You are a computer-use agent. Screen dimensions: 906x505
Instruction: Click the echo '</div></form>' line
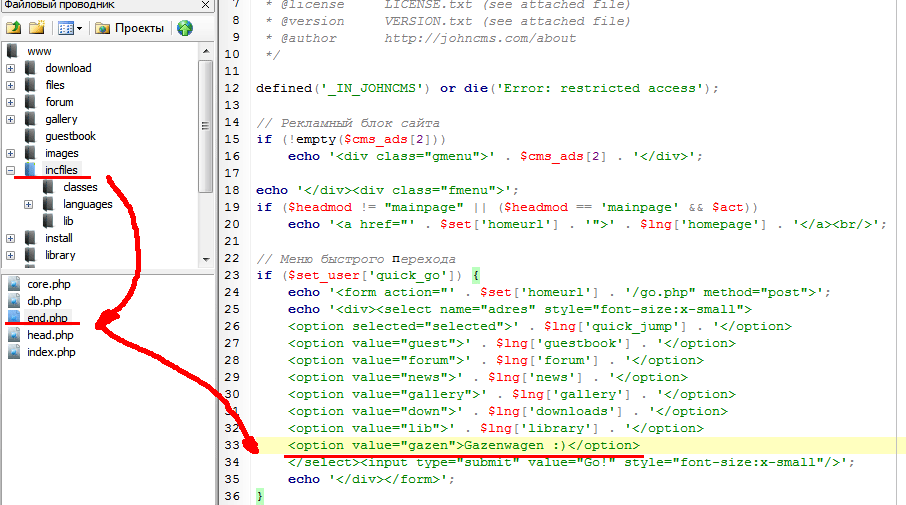(x=372, y=480)
